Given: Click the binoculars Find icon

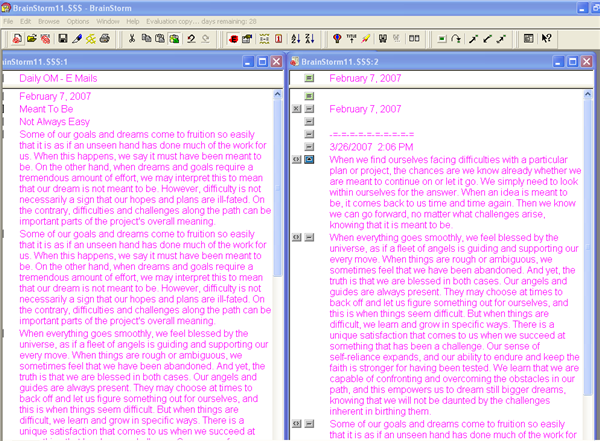Looking at the screenshot, I should click(x=383, y=39).
